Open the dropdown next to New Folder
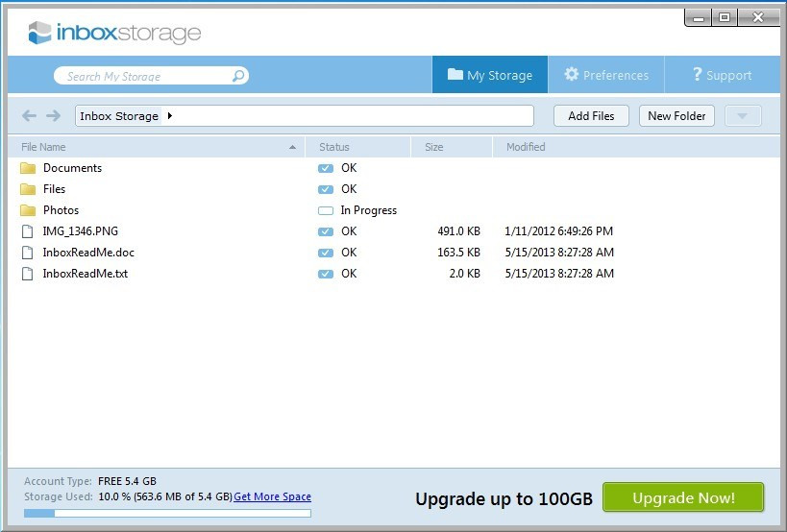Image resolution: width=787 pixels, height=532 pixels. pyautogui.click(x=743, y=116)
